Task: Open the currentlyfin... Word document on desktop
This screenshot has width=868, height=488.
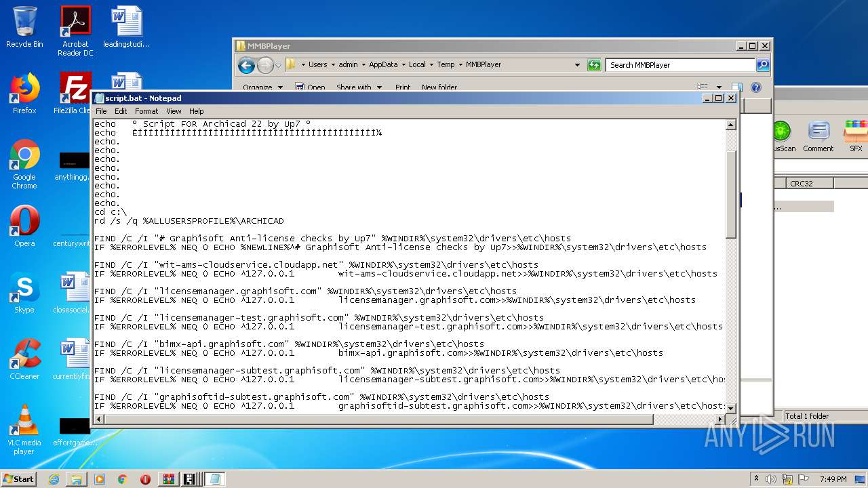Action: pyautogui.click(x=72, y=359)
